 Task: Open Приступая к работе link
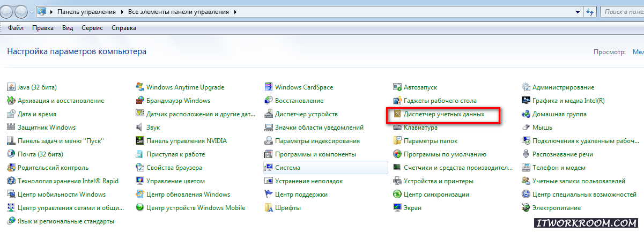point(175,154)
